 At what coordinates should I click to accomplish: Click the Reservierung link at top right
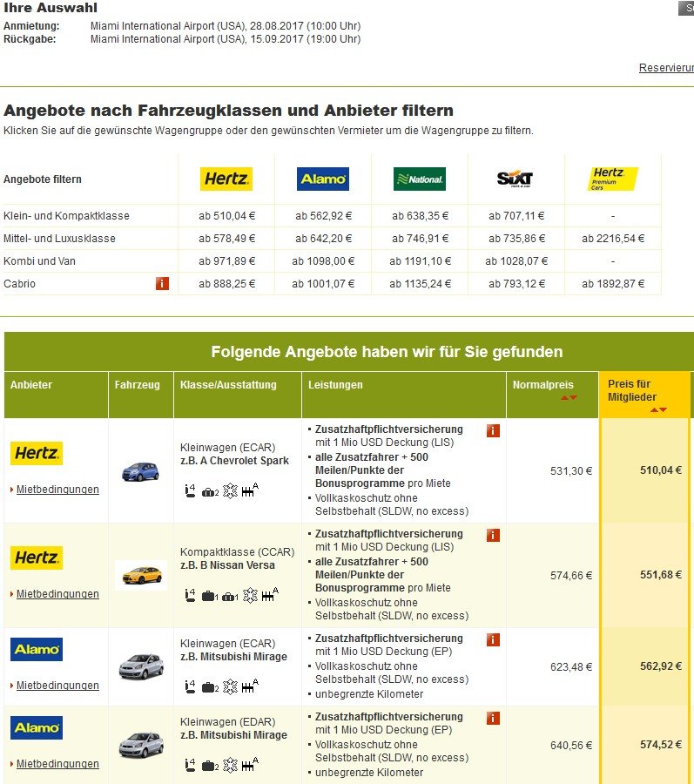pyautogui.click(x=666, y=67)
